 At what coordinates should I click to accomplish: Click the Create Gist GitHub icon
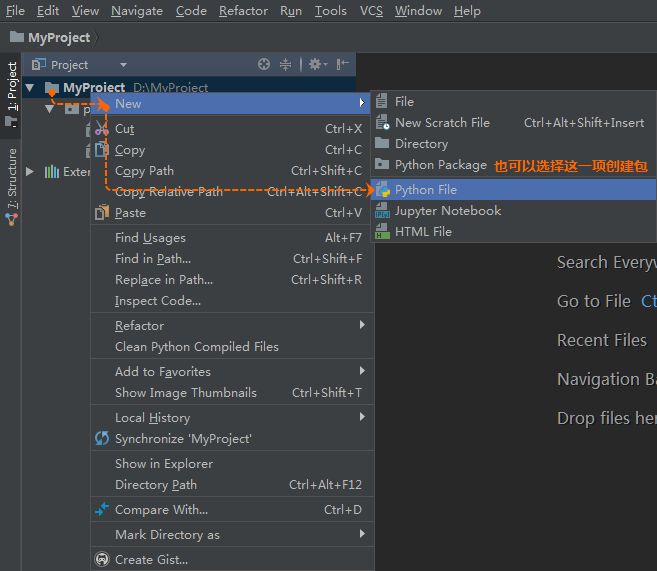[101, 560]
